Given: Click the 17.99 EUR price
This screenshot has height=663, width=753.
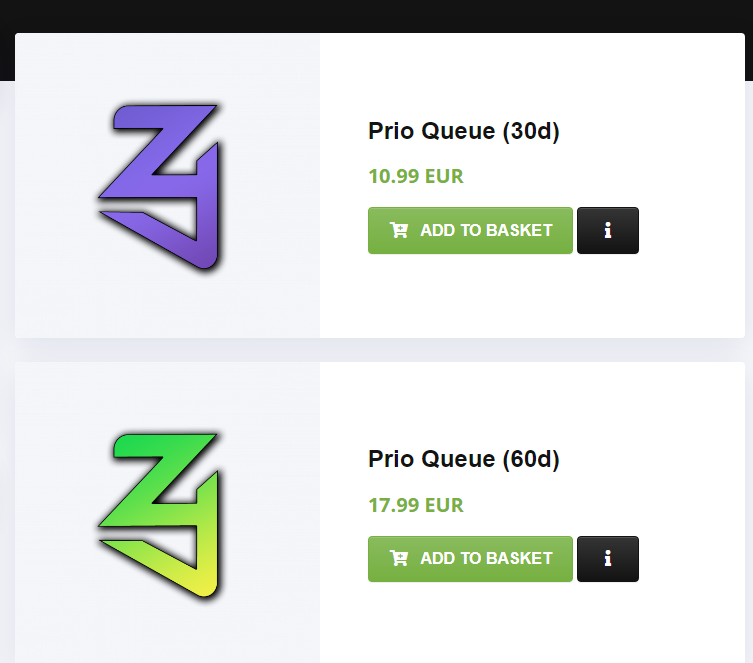Looking at the screenshot, I should [416, 505].
